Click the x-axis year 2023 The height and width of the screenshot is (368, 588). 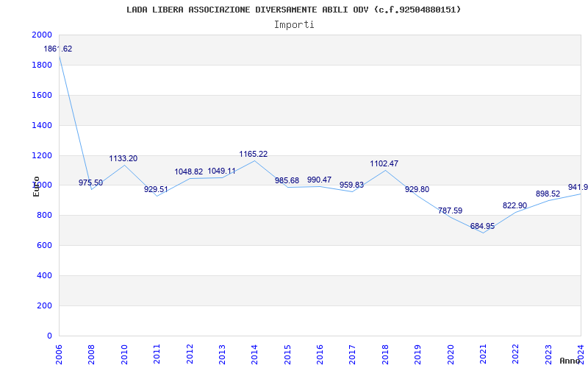(x=548, y=355)
